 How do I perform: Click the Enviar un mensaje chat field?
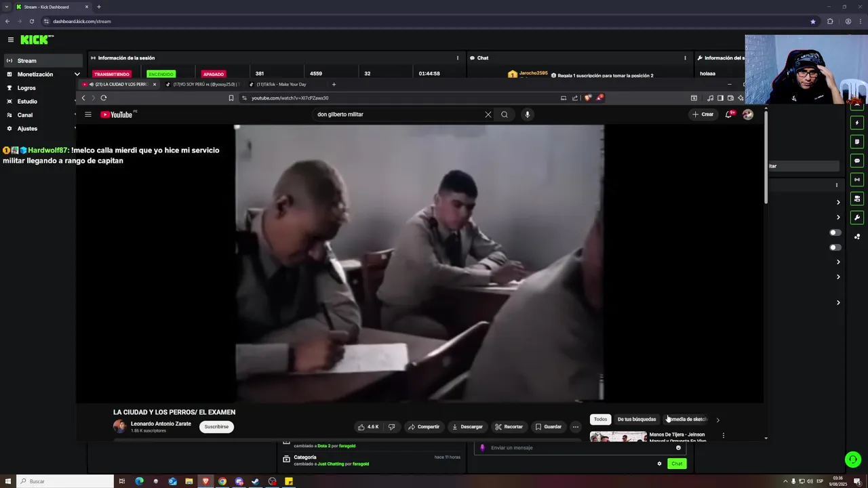(x=578, y=447)
